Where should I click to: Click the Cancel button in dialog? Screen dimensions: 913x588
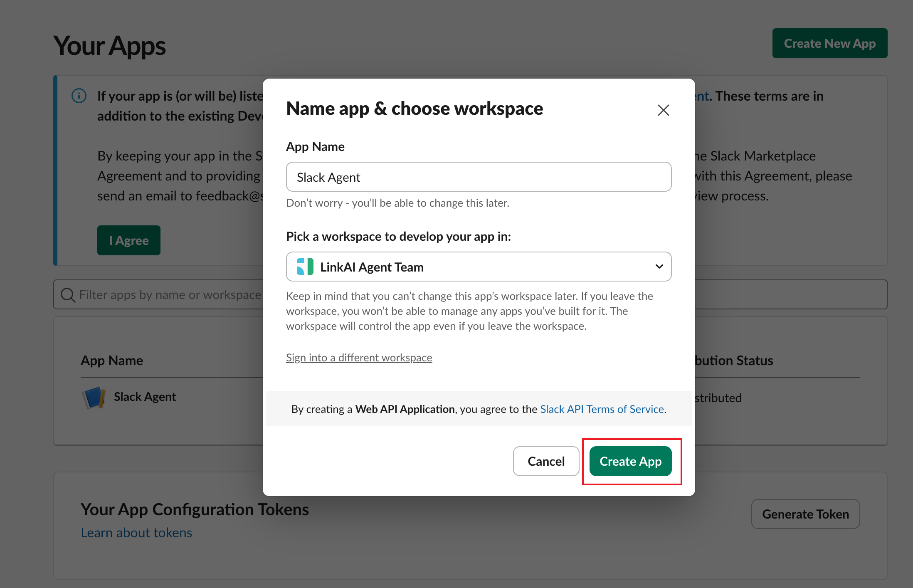pos(546,461)
